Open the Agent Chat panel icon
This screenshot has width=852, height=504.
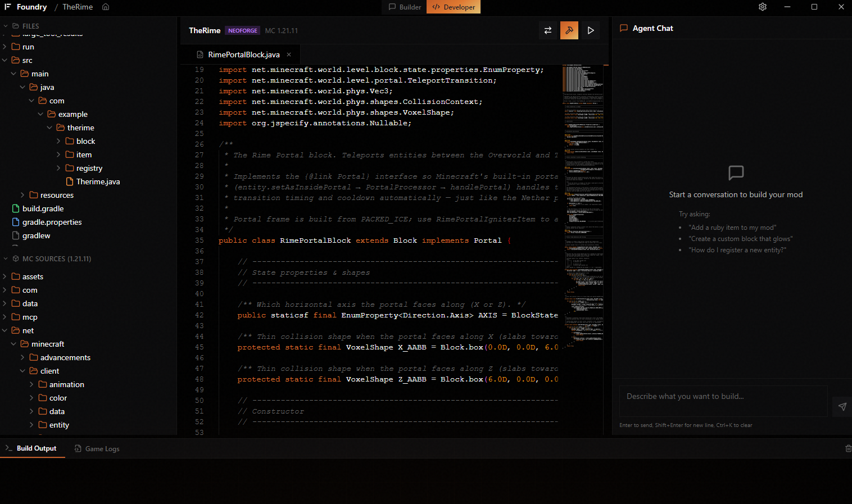click(x=624, y=28)
